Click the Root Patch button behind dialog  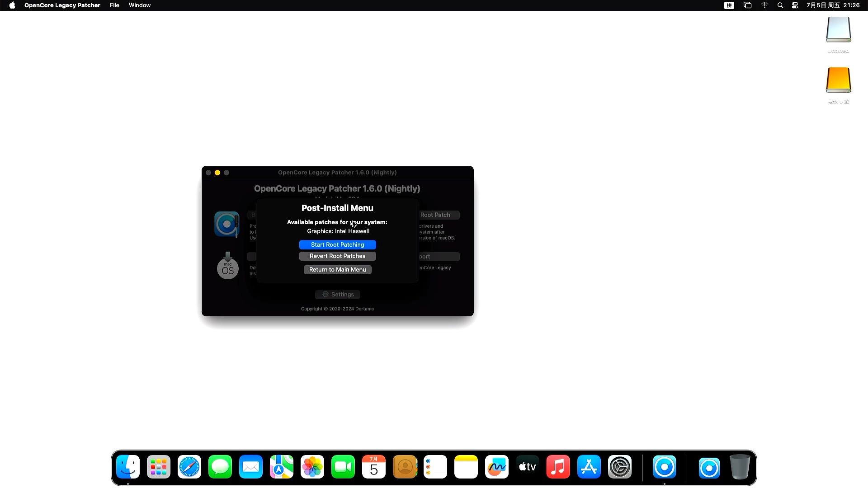tap(439, 215)
